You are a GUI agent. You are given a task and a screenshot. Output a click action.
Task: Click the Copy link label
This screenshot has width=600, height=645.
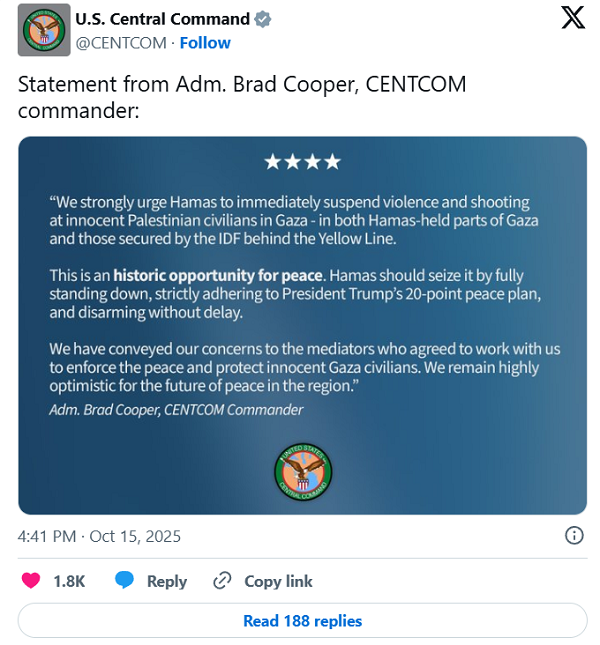(x=278, y=581)
